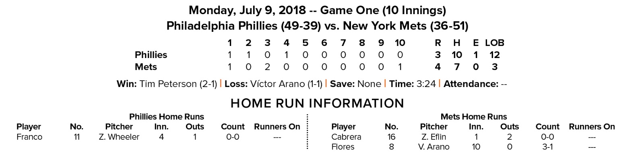Click the Phillies vs. Mets matchup line
This screenshot has height=162, width=644.
pyautogui.click(x=317, y=26)
